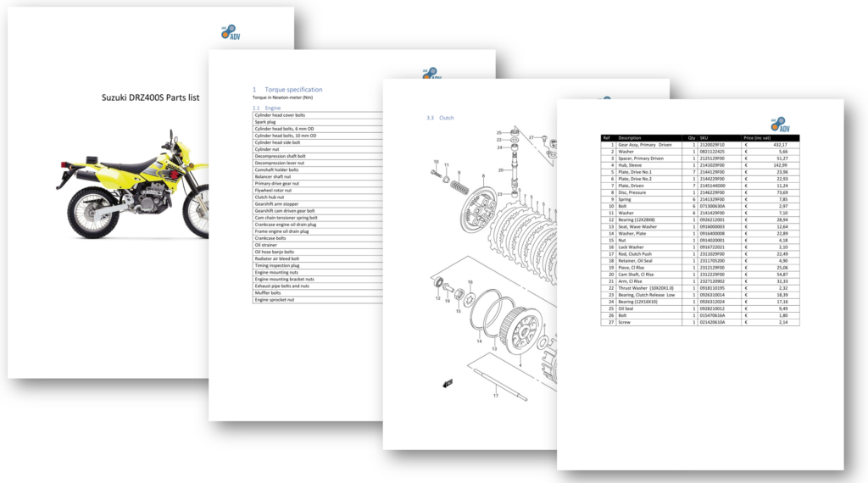Click the ADV logo on the cover page

pyautogui.click(x=231, y=32)
